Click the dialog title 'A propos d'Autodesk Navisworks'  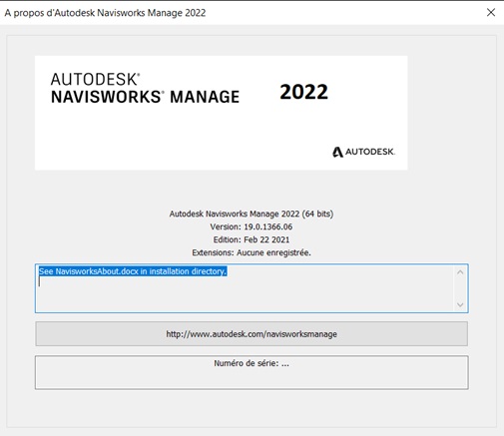tap(105, 13)
